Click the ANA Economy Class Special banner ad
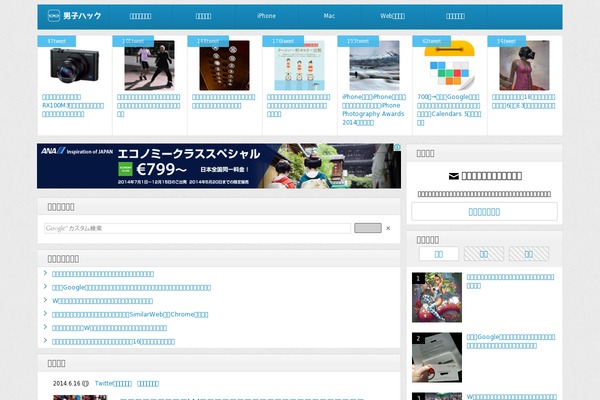600x400 pixels. 219,166
